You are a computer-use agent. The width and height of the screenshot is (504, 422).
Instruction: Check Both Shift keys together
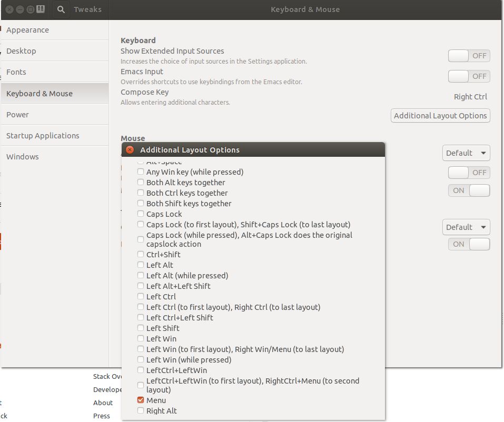point(141,203)
